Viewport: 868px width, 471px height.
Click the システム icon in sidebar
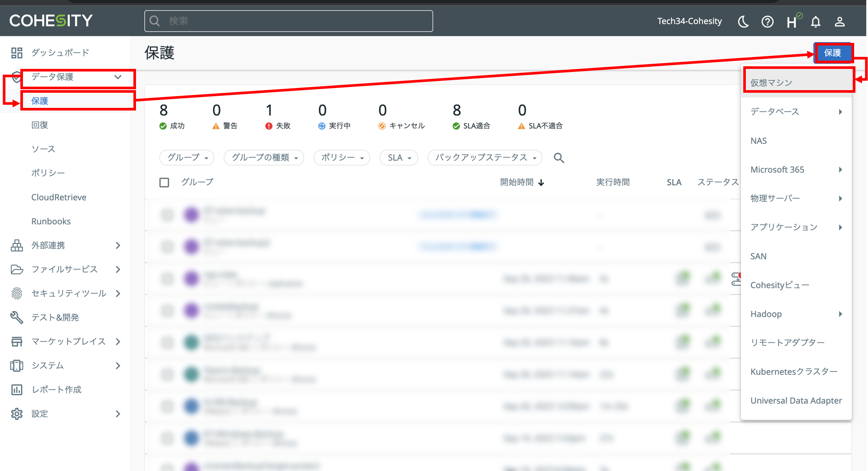(17, 366)
